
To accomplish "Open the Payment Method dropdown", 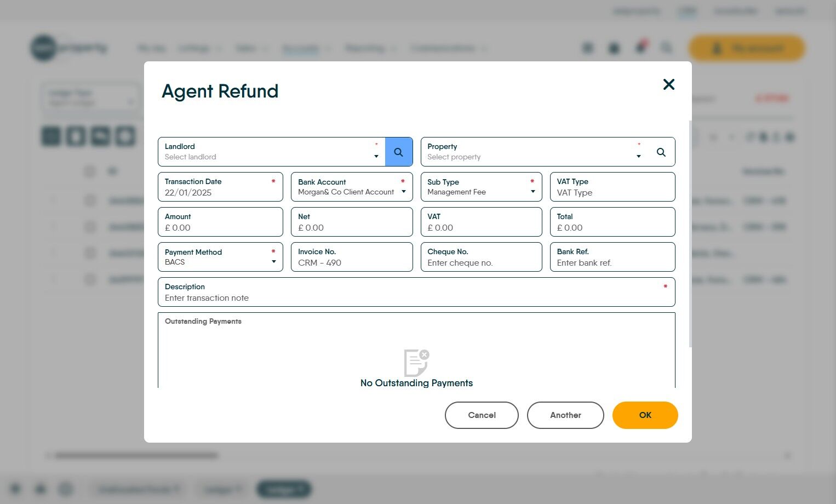I will point(220,257).
